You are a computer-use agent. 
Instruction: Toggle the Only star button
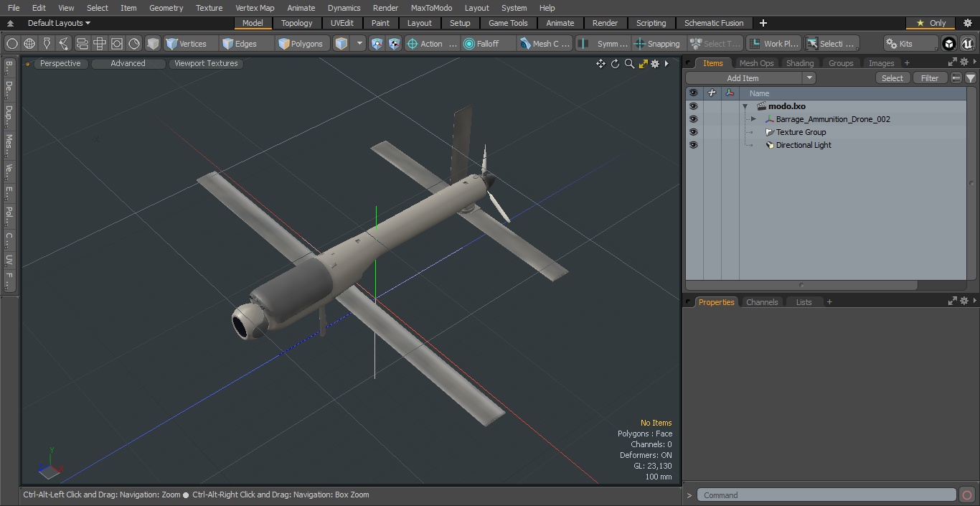tap(930, 23)
